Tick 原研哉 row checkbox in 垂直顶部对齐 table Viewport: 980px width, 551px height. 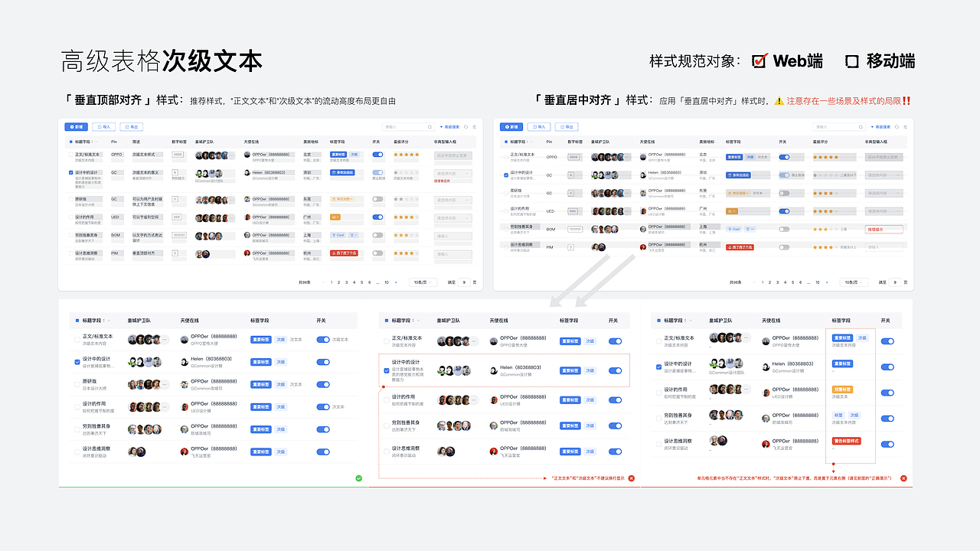[x=71, y=199]
